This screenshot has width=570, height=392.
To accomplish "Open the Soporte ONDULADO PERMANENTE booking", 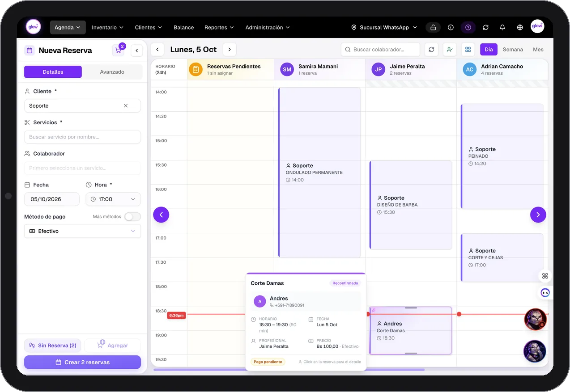I will [319, 173].
